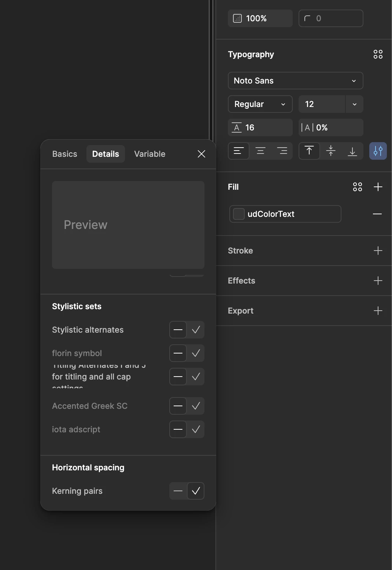The width and height of the screenshot is (392, 570).
Task: Open Fill styles four-dot icon
Action: [358, 187]
